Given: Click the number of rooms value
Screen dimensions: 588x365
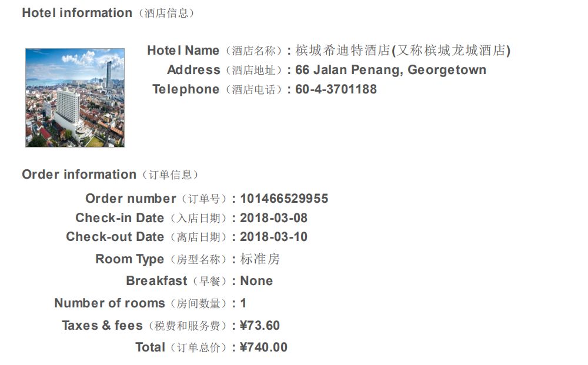Looking at the screenshot, I should 243,303.
